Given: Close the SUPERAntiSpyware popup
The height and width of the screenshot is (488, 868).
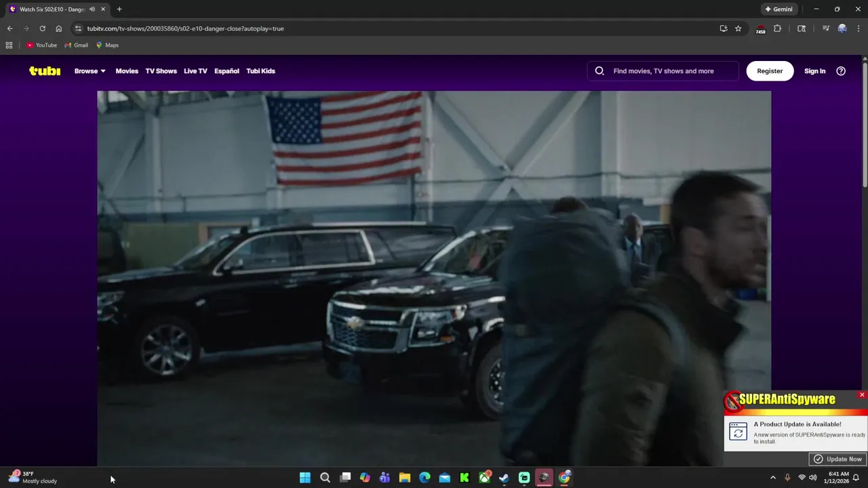Looking at the screenshot, I should (x=862, y=394).
